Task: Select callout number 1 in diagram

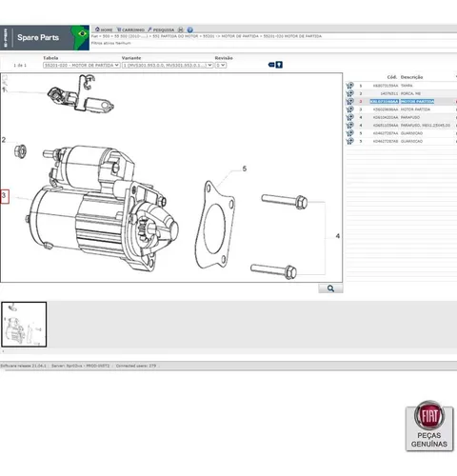Action: tap(4, 90)
